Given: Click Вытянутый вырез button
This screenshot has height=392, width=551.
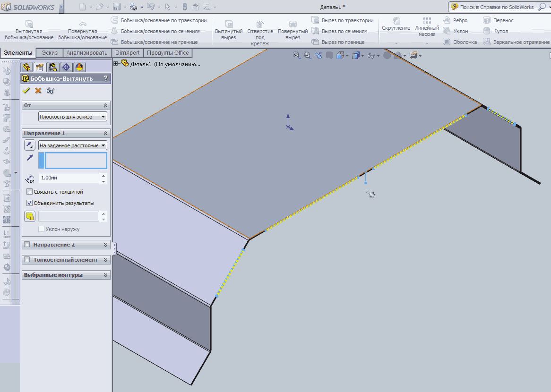Looking at the screenshot, I should (229, 30).
